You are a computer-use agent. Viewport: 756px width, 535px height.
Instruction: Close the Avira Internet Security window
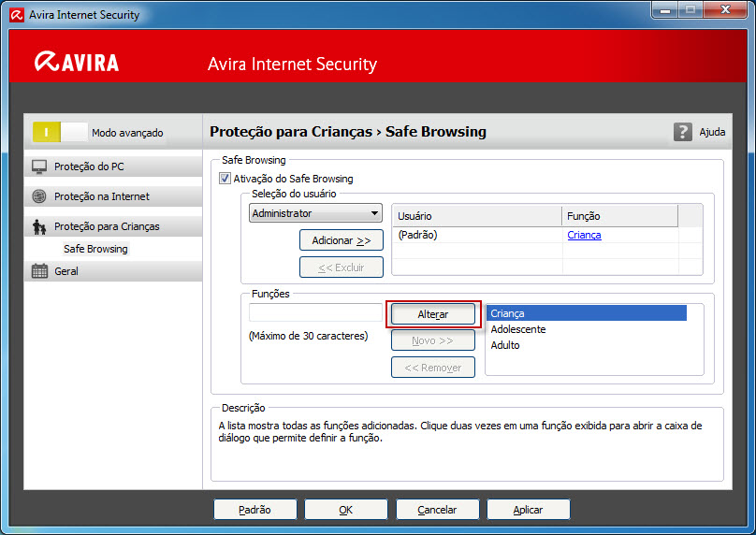point(725,9)
